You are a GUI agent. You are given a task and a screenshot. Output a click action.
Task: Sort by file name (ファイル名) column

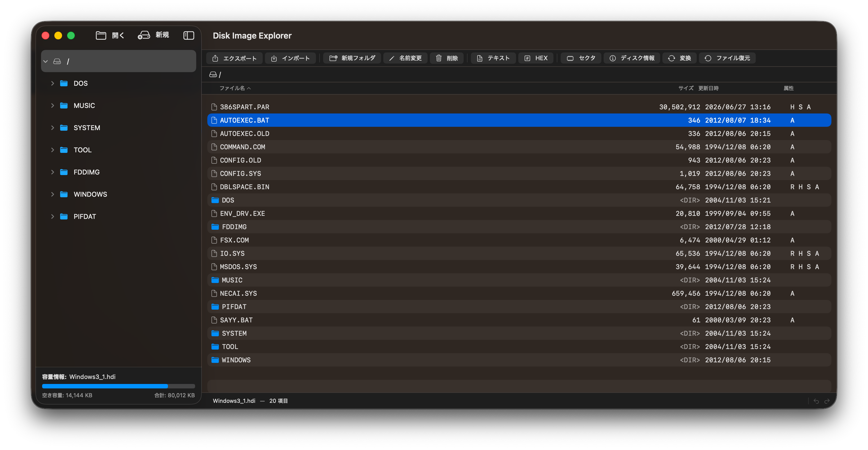pyautogui.click(x=235, y=88)
